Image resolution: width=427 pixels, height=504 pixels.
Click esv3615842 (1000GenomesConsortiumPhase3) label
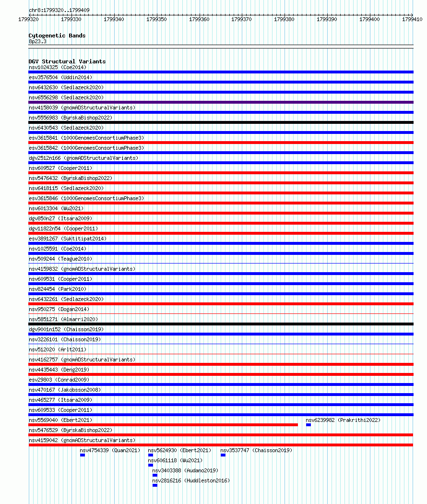tap(86, 148)
